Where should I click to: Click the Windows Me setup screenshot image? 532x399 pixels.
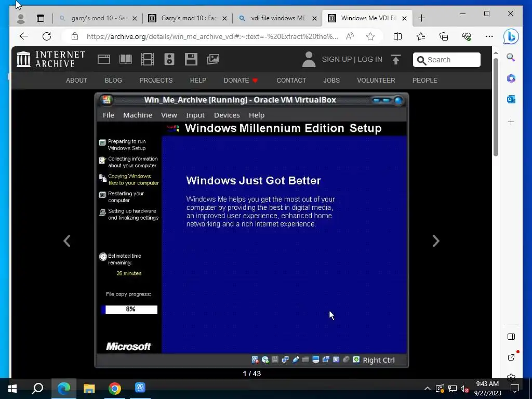point(251,230)
